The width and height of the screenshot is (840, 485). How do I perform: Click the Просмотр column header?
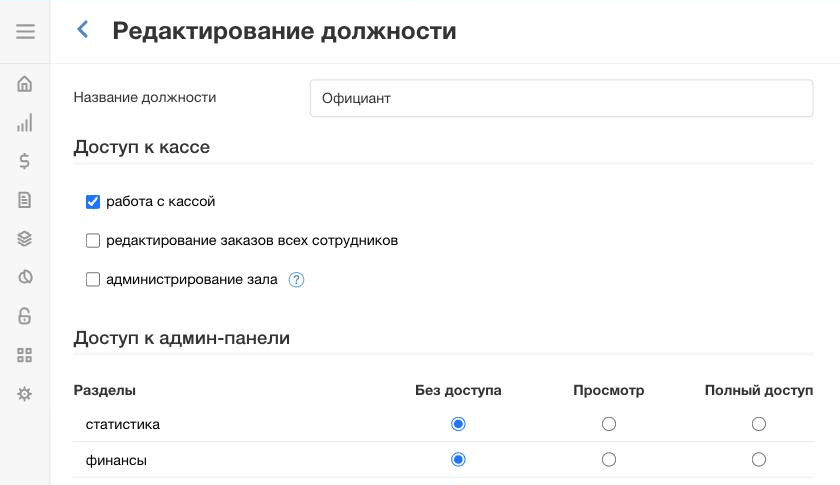click(x=609, y=390)
